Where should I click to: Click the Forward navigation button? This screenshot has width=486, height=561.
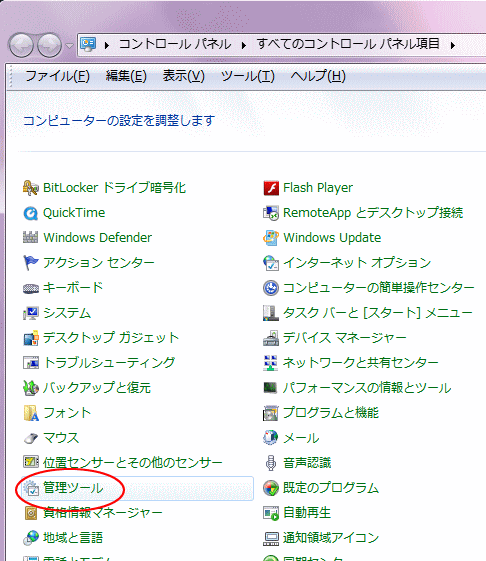[49, 45]
